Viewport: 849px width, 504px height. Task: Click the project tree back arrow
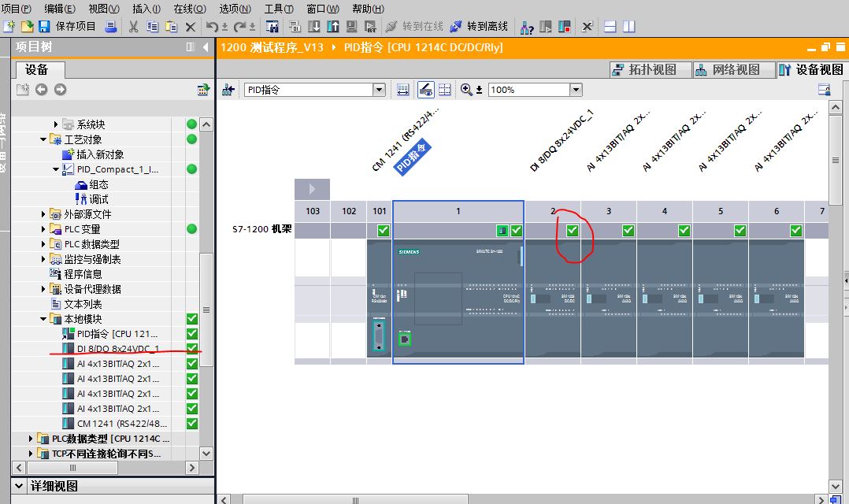[41, 89]
